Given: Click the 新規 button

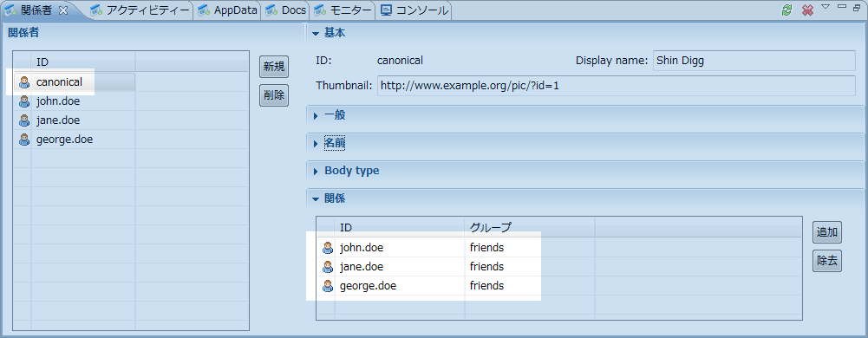Looking at the screenshot, I should 274,67.
